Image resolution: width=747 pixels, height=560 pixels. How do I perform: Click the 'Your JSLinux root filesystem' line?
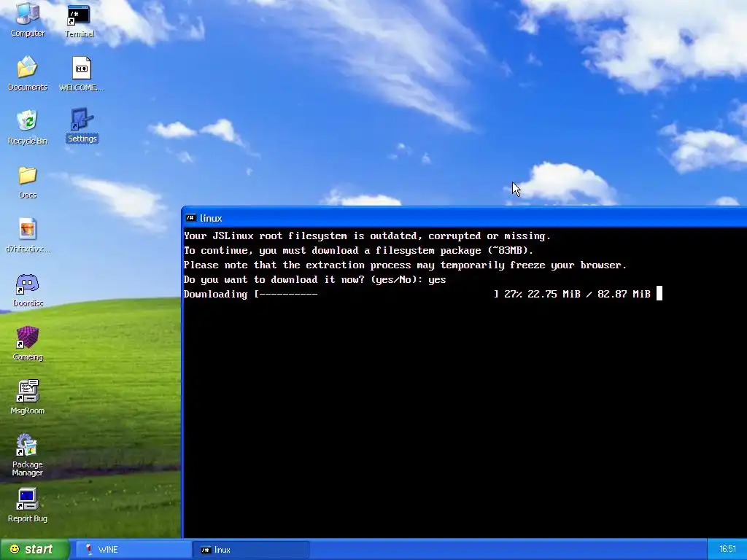[x=367, y=236]
